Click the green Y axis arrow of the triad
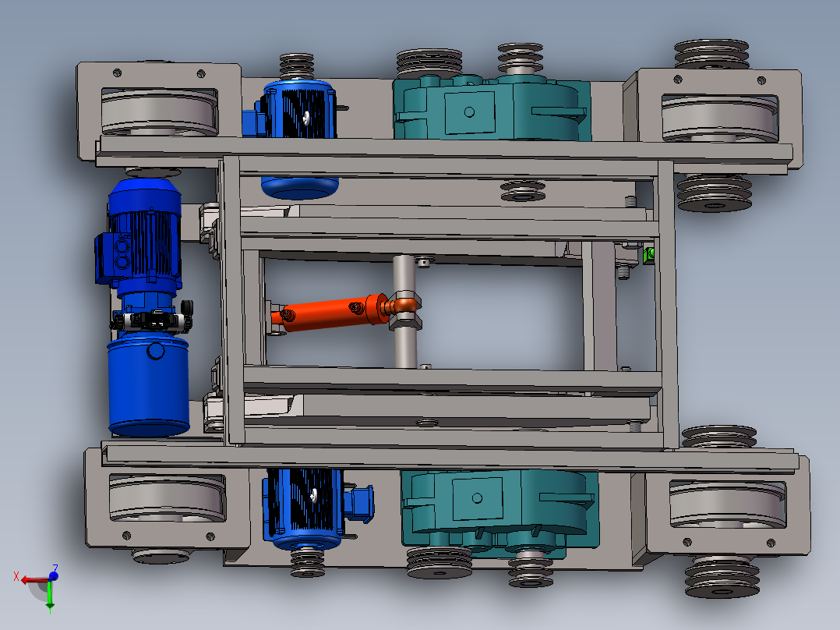The height and width of the screenshot is (630, 840). click(x=50, y=596)
